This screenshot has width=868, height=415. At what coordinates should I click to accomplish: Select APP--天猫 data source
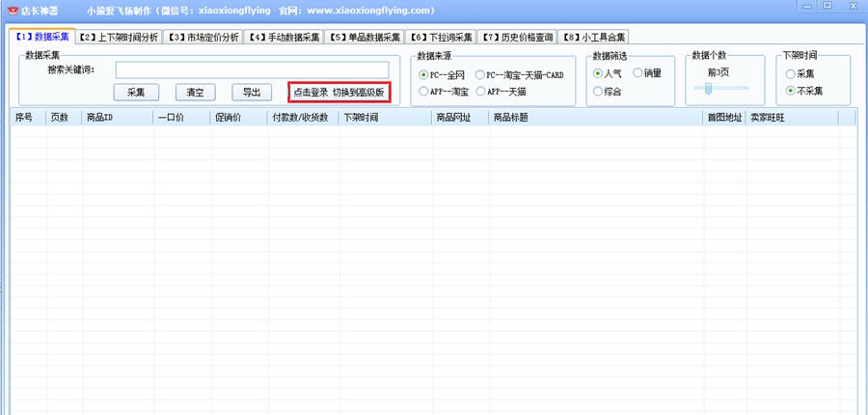coord(501,92)
